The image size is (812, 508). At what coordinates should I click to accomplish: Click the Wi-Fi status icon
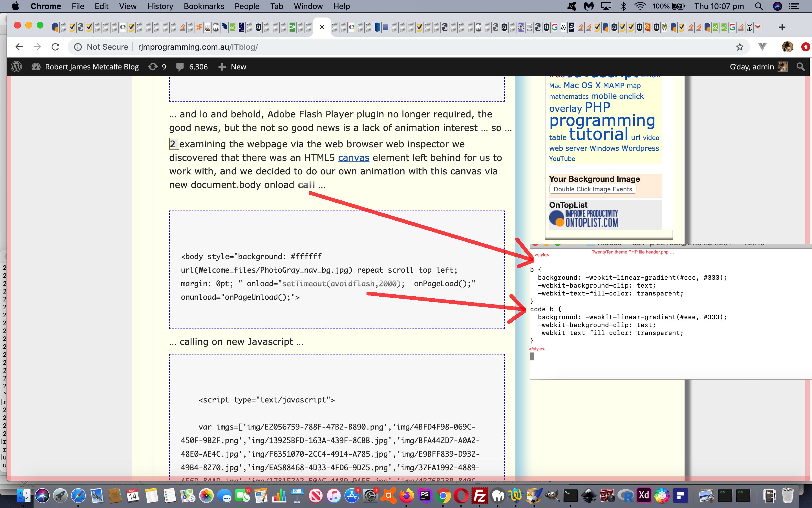click(640, 6)
